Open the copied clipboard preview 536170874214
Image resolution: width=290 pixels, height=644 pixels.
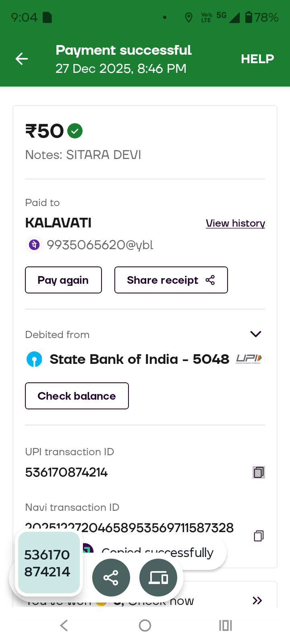coord(48,563)
